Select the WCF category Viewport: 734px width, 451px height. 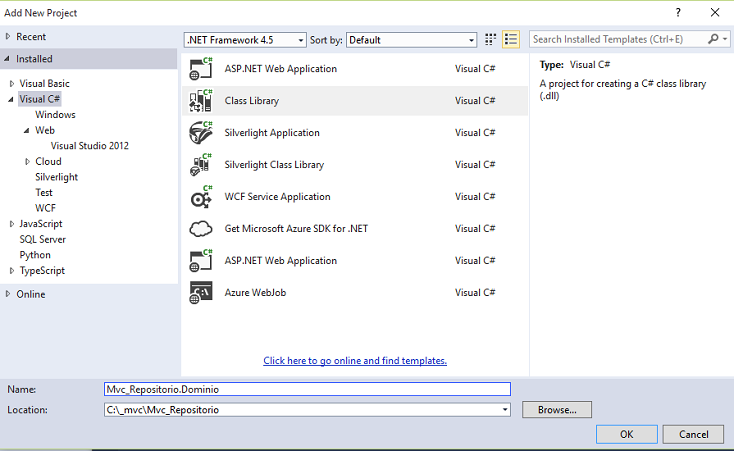[45, 208]
